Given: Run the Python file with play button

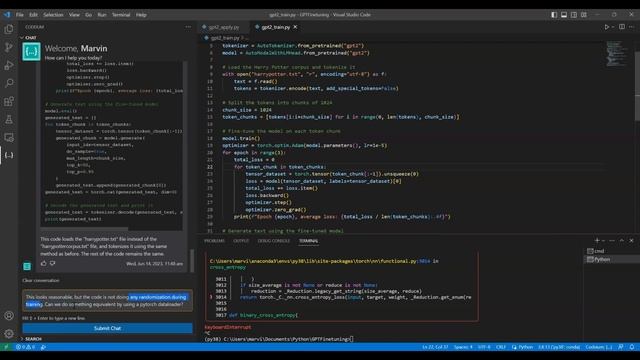Looking at the screenshot, I should (x=607, y=27).
